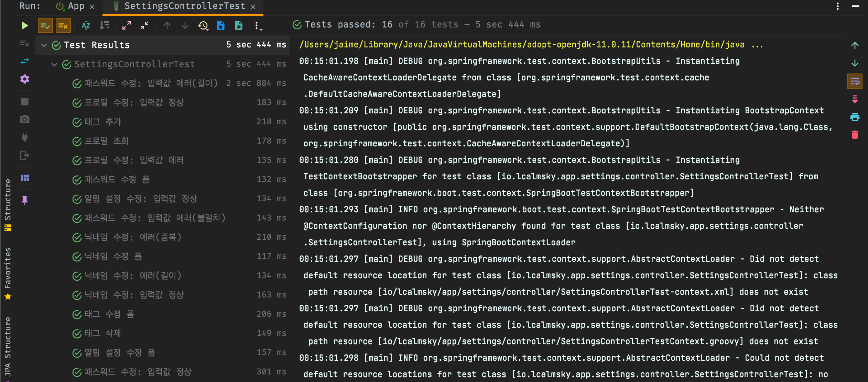Image resolution: width=868 pixels, height=382 pixels.
Task: Select the SettingsControllerTest run tab
Action: (x=184, y=6)
